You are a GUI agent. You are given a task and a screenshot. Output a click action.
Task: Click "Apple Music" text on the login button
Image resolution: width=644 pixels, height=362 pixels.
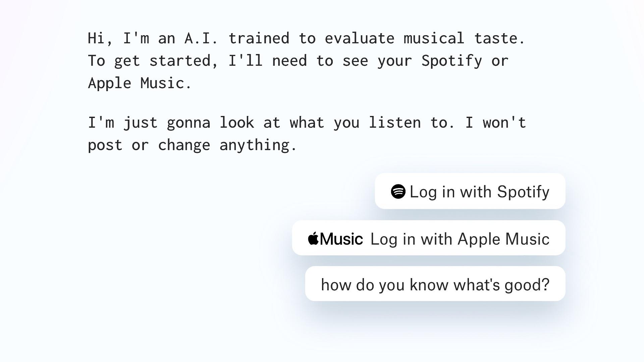(x=503, y=240)
